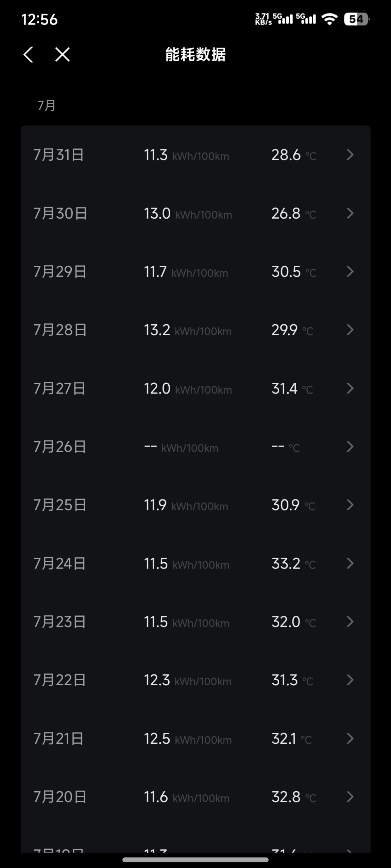391x868 pixels.
Task: Tap the battery indicator showing 54
Action: pyautogui.click(x=356, y=19)
